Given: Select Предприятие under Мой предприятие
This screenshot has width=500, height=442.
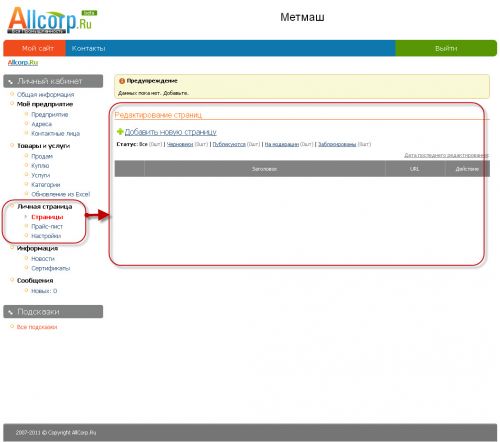Looking at the screenshot, I should (50, 115).
